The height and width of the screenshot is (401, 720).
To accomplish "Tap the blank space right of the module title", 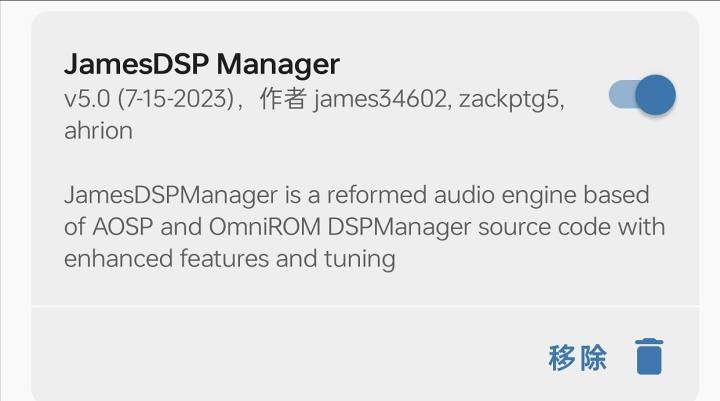I will pos(470,64).
